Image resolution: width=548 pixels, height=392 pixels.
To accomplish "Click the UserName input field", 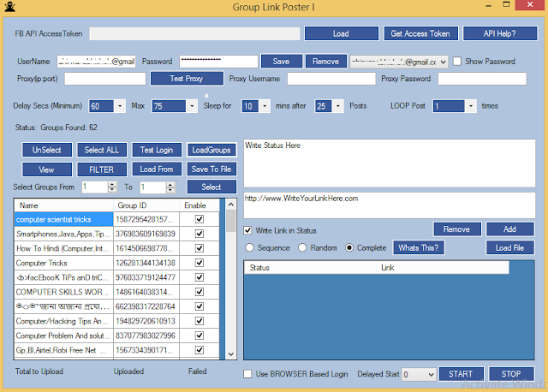I will click(x=96, y=62).
